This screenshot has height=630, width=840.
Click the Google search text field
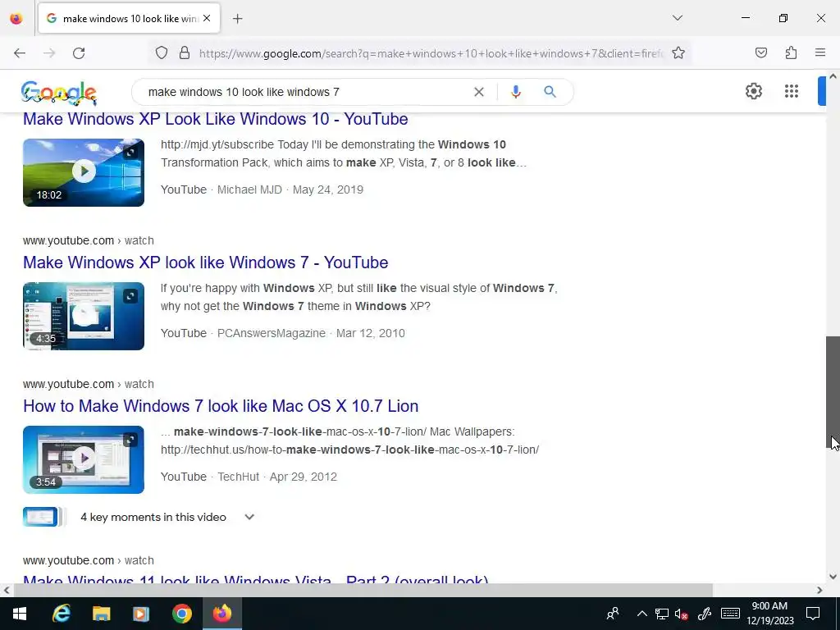(x=305, y=92)
